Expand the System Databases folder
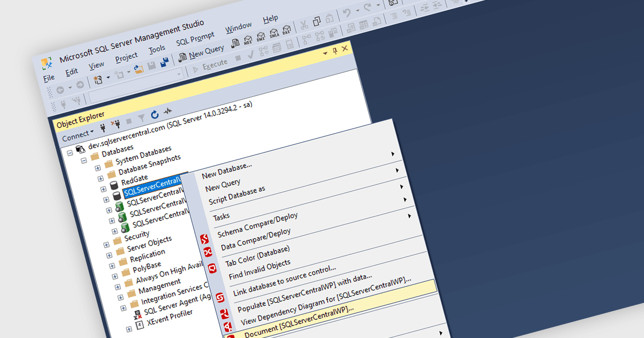Image resolution: width=644 pixels, height=338 pixels. coord(98,168)
